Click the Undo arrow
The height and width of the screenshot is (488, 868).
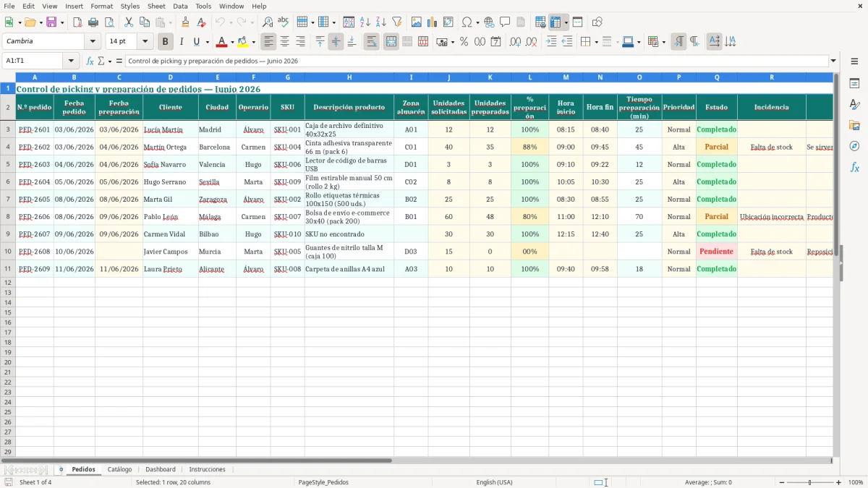220,22
